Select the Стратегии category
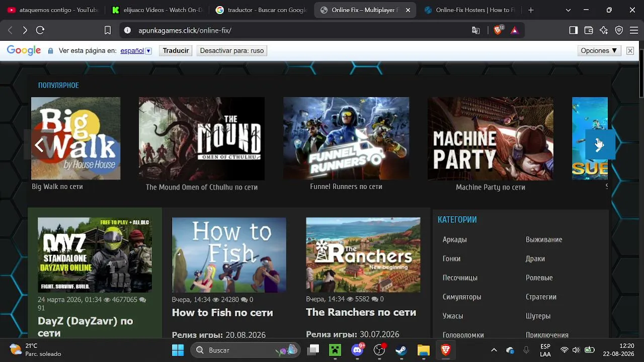Screen dimensions: 644x362 [x=541, y=297]
